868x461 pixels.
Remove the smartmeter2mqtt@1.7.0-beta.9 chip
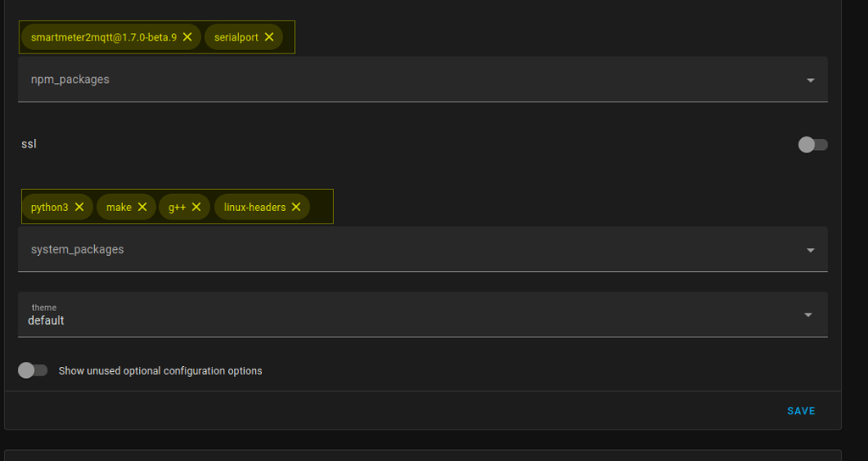pos(187,37)
